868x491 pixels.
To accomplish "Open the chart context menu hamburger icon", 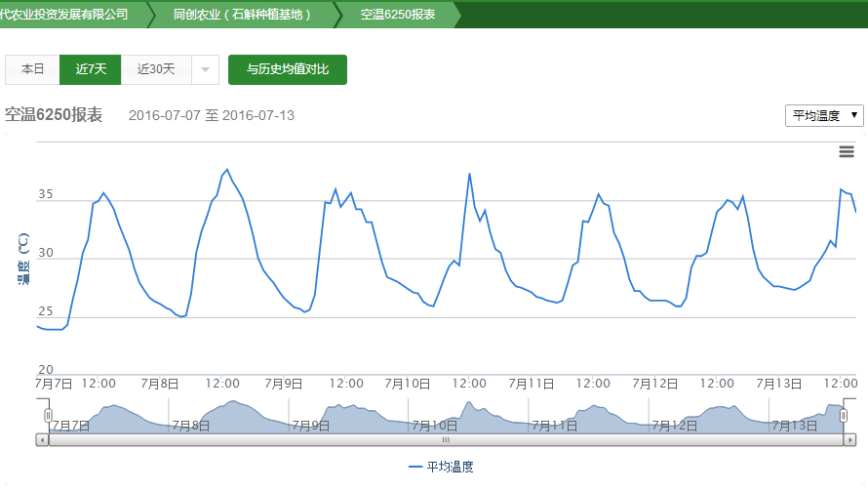I will [847, 151].
